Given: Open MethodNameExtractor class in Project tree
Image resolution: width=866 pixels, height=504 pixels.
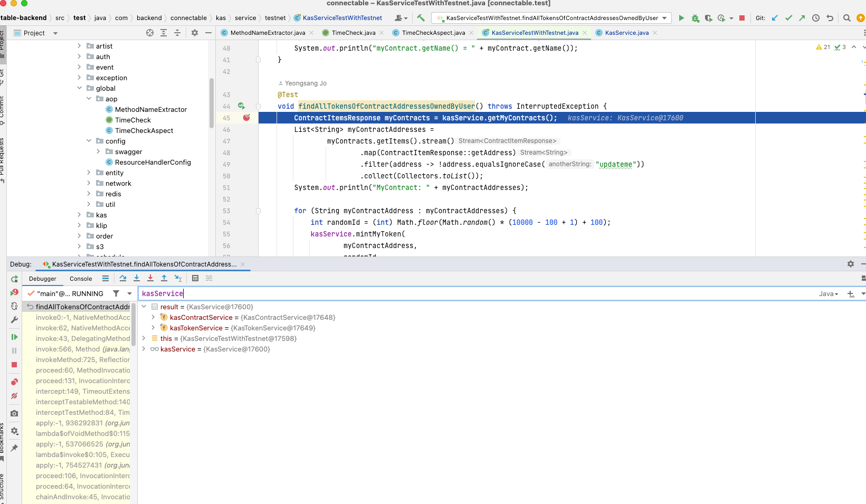Looking at the screenshot, I should coord(151,109).
